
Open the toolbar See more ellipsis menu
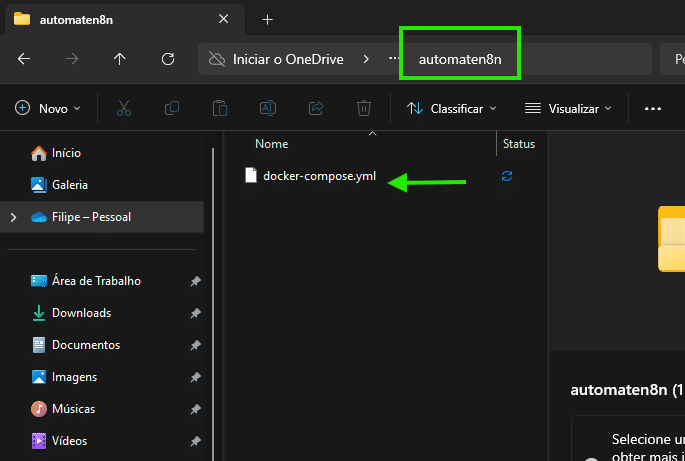[653, 108]
